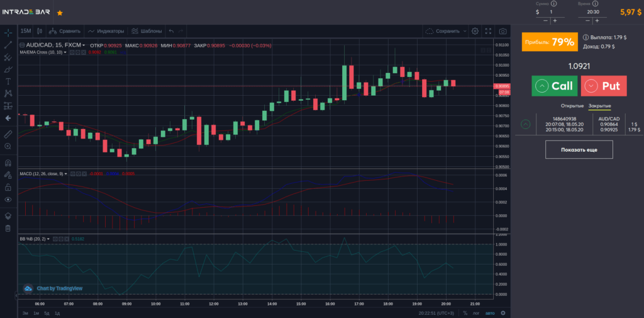Open the AUD/CAD symbol dropdown
The height and width of the screenshot is (318, 644).
click(x=84, y=45)
